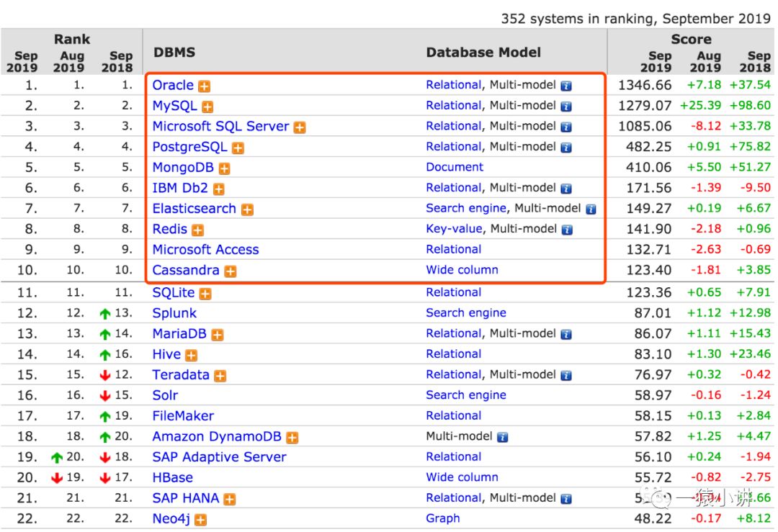Open the IBM Db2 link
Image resolution: width=778 pixels, height=532 pixels.
(x=180, y=189)
